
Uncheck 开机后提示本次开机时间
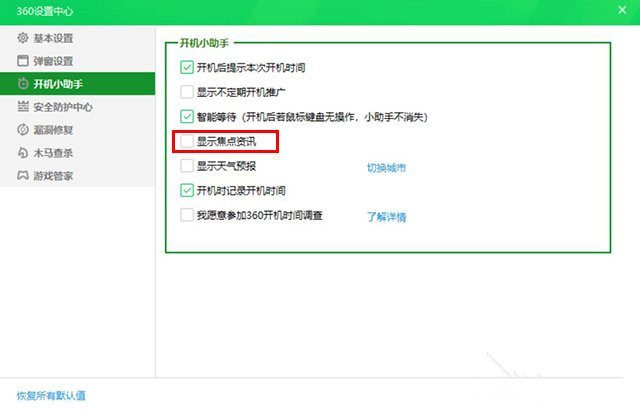pos(187,67)
